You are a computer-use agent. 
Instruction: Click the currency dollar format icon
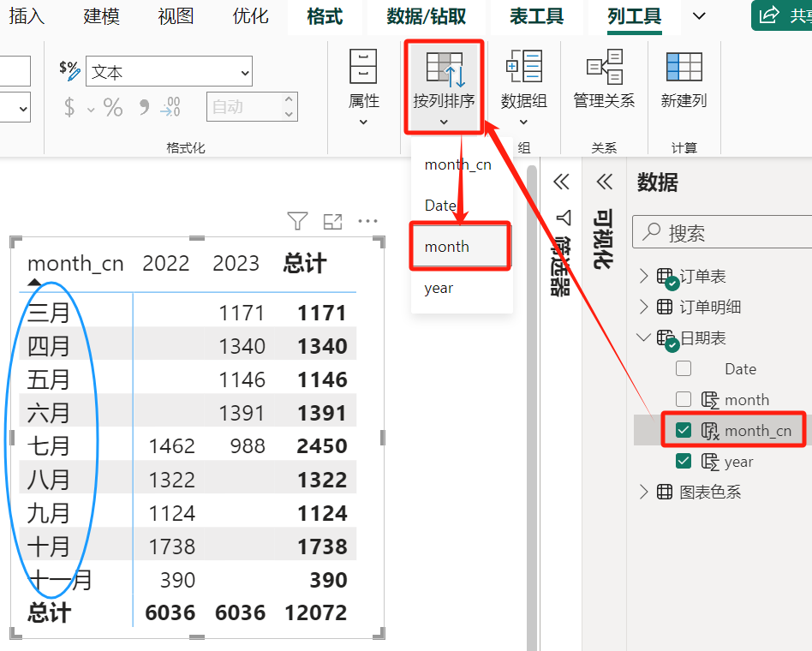pyautogui.click(x=69, y=107)
